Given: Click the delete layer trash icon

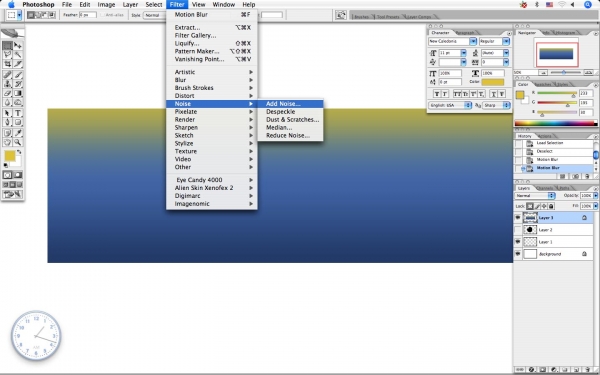Looking at the screenshot, I should click(x=587, y=370).
